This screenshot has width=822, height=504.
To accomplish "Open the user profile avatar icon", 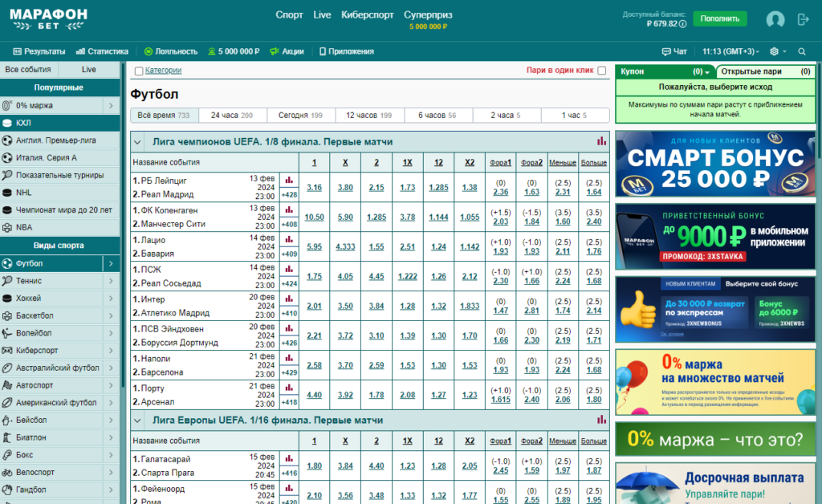I will tap(775, 19).
